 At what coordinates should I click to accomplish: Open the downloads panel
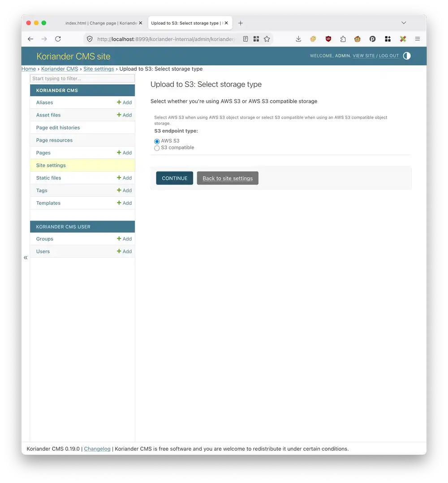click(298, 39)
